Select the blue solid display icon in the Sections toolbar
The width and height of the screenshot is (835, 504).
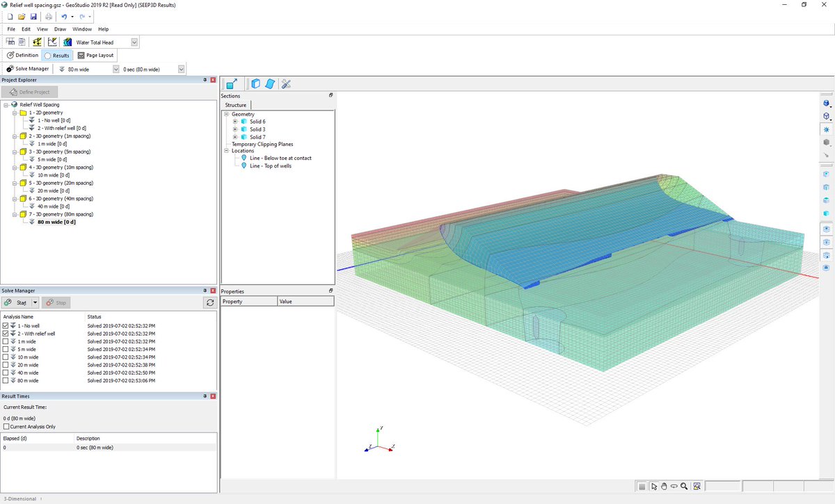click(255, 83)
